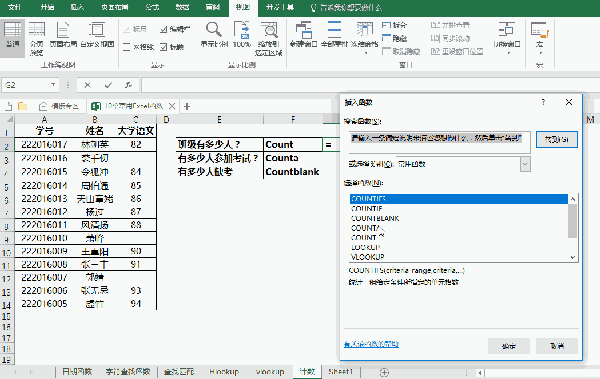Open the Name Box dropdown arrow
The image size is (600, 379).
tap(53, 85)
